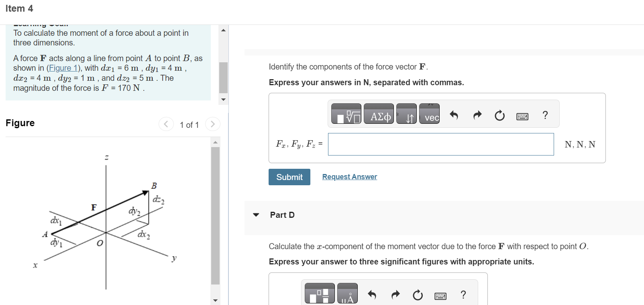The image size is (644, 305).
Task: Reset the Fx, Fy, Fz answer field
Action: point(499,115)
